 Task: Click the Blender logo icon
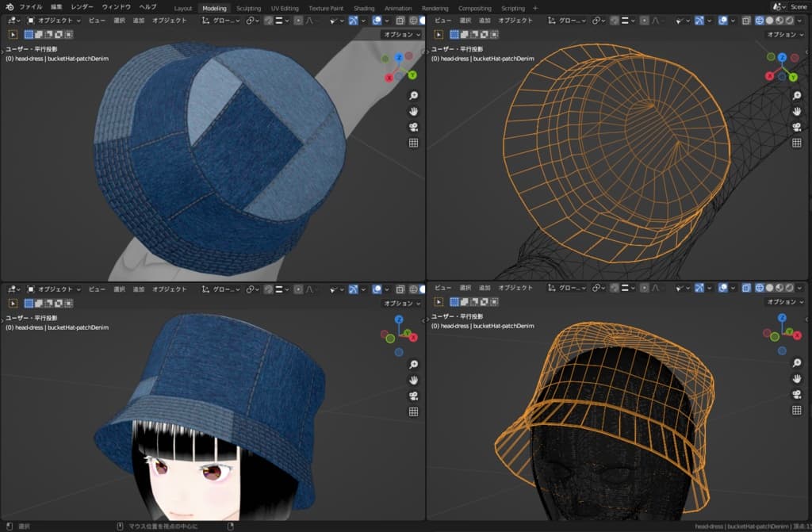[9, 7]
